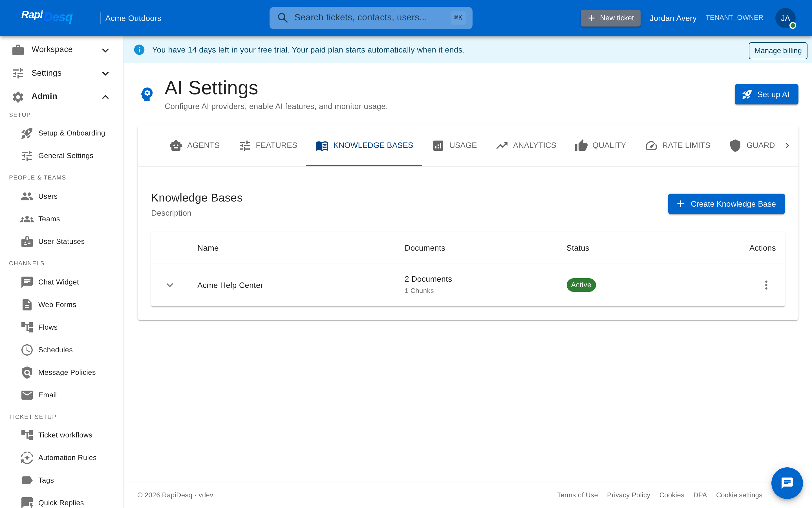Switch to the Agents tab
The width and height of the screenshot is (812, 508).
[x=194, y=145]
